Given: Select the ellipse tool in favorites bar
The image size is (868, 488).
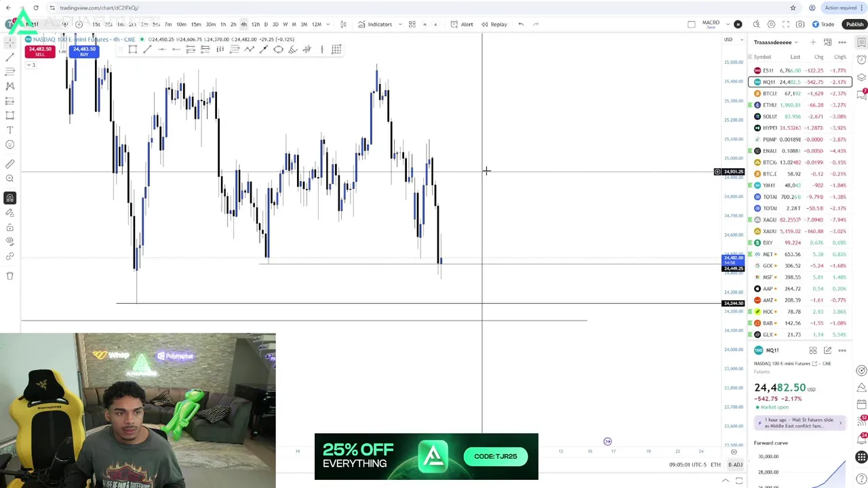Looking at the screenshot, I should (278, 49).
